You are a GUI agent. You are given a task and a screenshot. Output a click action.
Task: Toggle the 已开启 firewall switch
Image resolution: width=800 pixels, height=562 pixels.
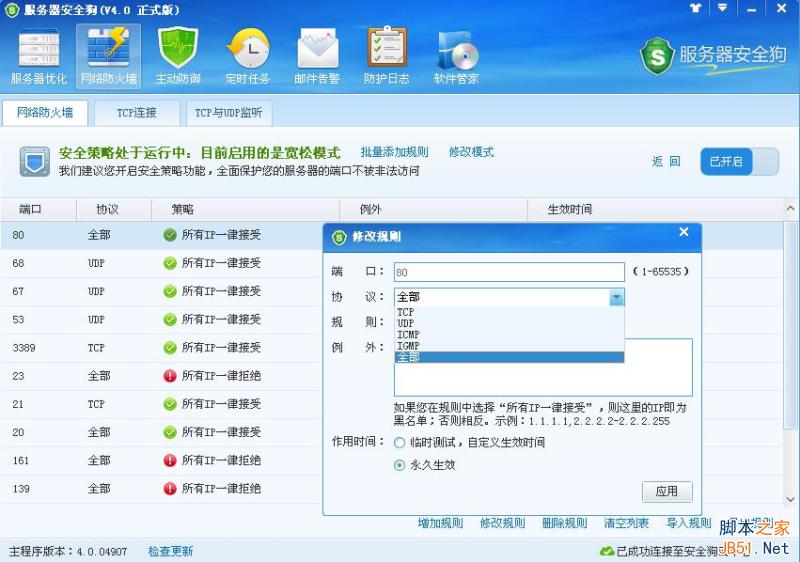[x=739, y=161]
